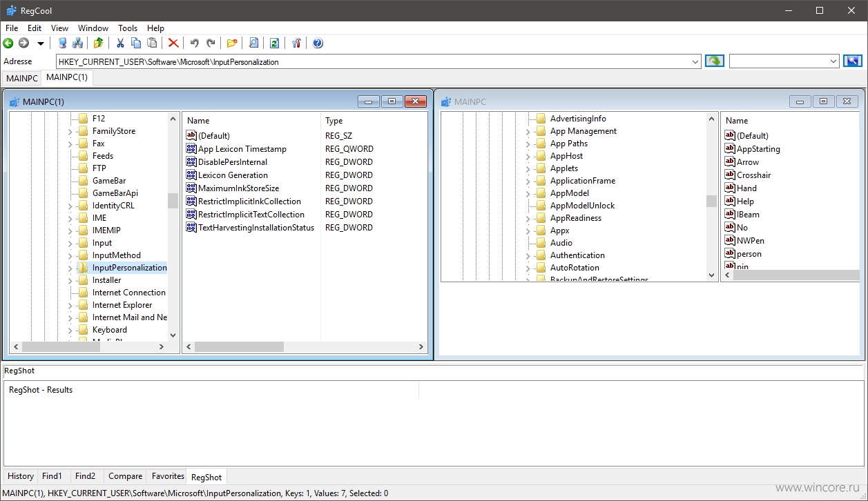Click the folder icon next to GameBar

point(83,181)
